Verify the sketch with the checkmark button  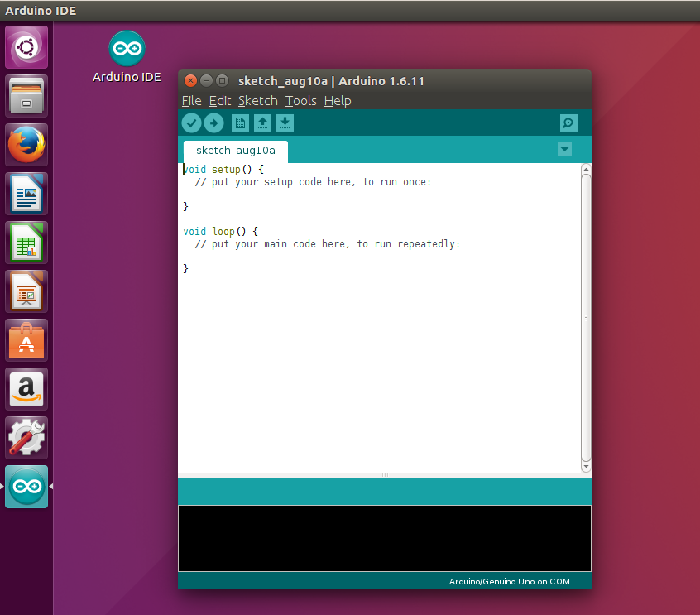pyautogui.click(x=191, y=123)
